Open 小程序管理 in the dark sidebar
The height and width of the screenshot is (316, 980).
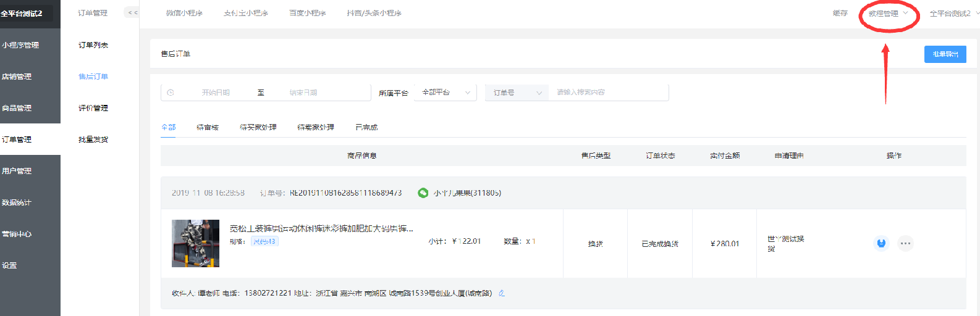pos(30,45)
